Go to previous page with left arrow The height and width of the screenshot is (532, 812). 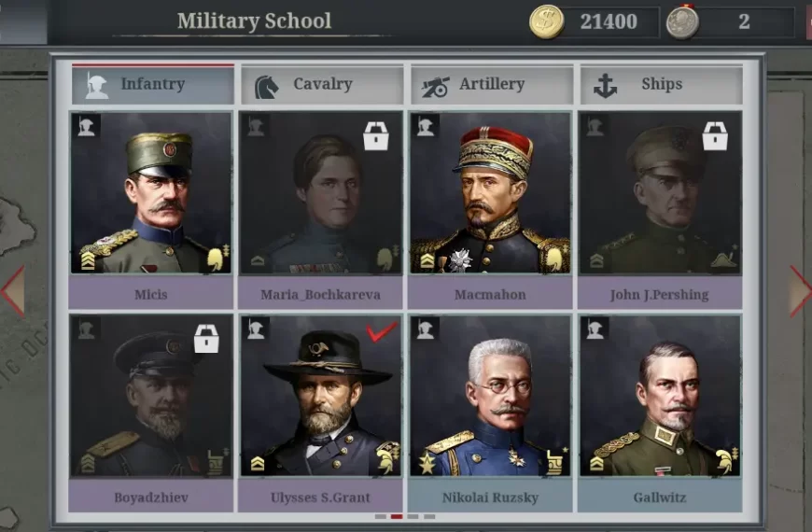[x=13, y=291]
